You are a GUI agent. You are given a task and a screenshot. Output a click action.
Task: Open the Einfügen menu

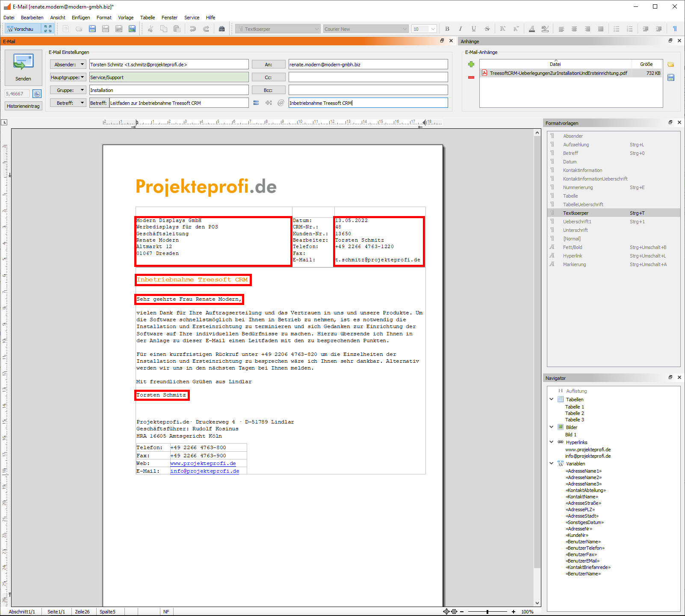pyautogui.click(x=81, y=18)
